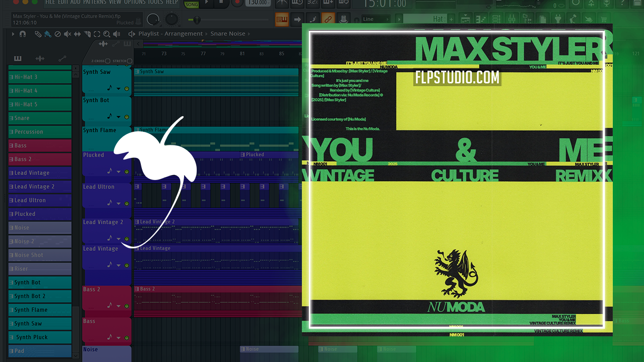Expand the Lead Ultron track options arrow
The width and height of the screenshot is (644, 362).
click(119, 204)
